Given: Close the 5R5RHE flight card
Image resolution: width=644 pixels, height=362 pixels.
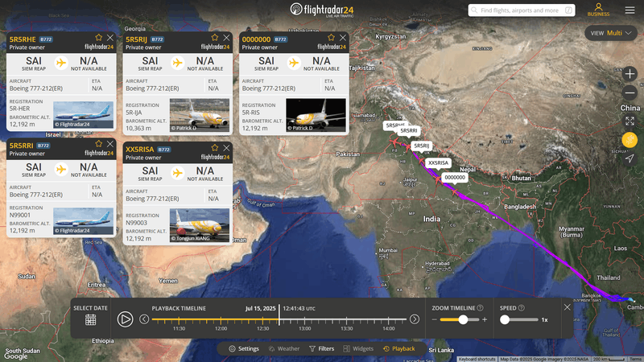Looking at the screenshot, I should tap(110, 37).
